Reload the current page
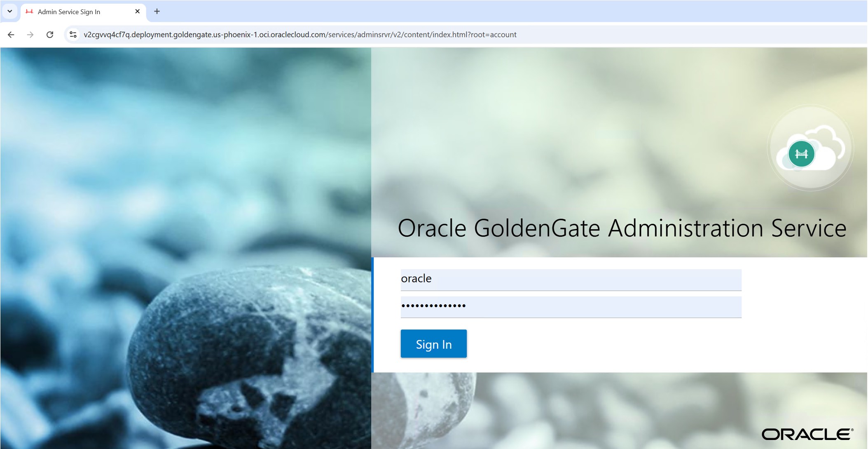This screenshot has width=868, height=449. click(x=50, y=35)
